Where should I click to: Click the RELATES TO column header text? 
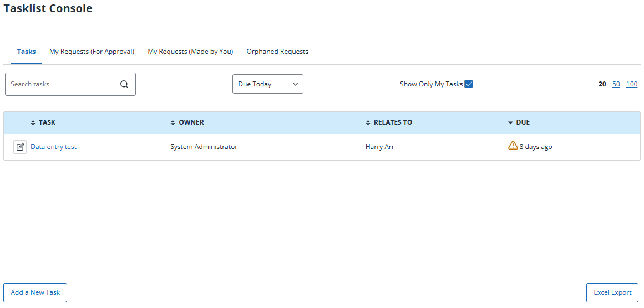(393, 122)
